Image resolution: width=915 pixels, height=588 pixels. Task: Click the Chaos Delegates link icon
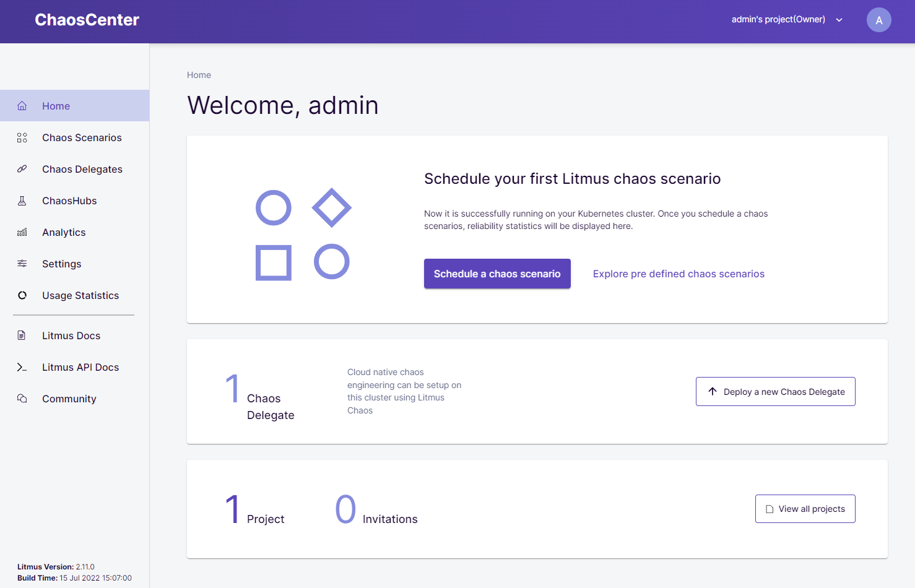click(x=22, y=169)
